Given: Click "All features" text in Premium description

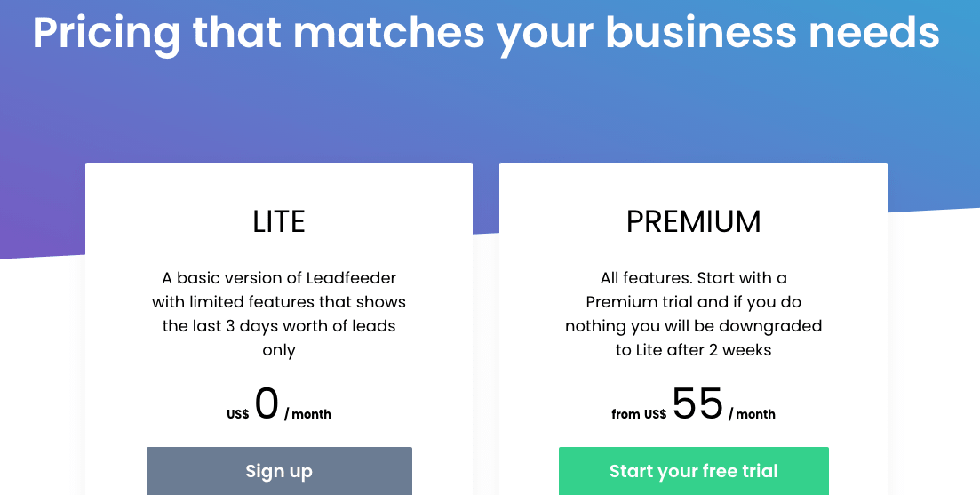Looking at the screenshot, I should [640, 278].
